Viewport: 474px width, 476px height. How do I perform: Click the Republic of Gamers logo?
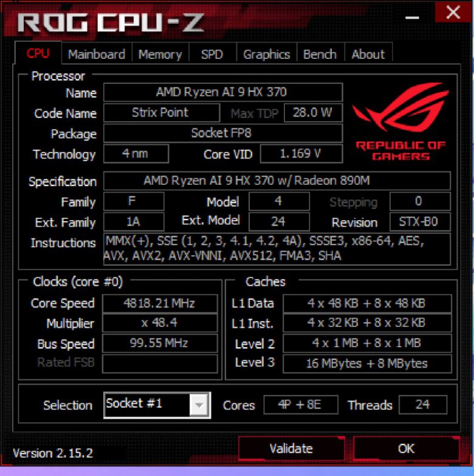point(400,122)
